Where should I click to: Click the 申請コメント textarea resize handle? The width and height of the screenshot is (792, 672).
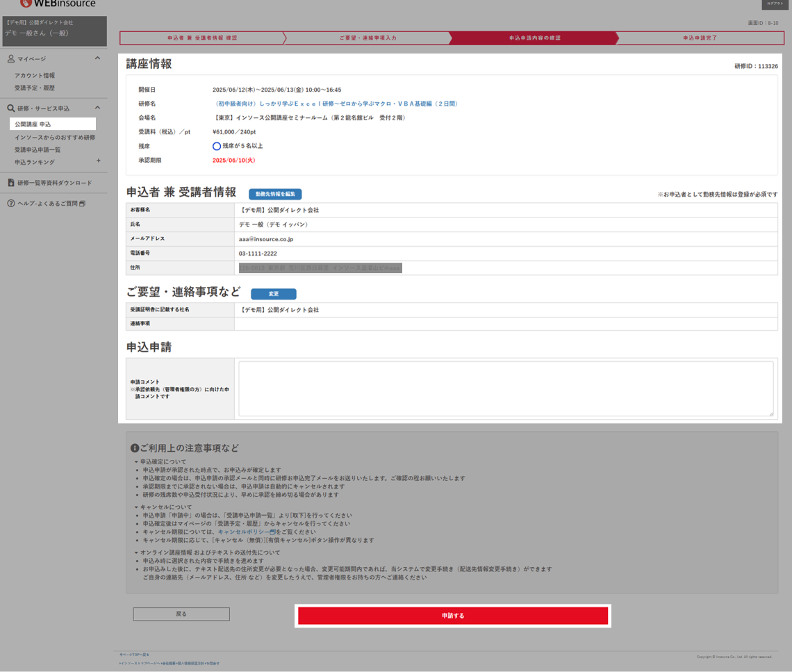pyautogui.click(x=770, y=413)
